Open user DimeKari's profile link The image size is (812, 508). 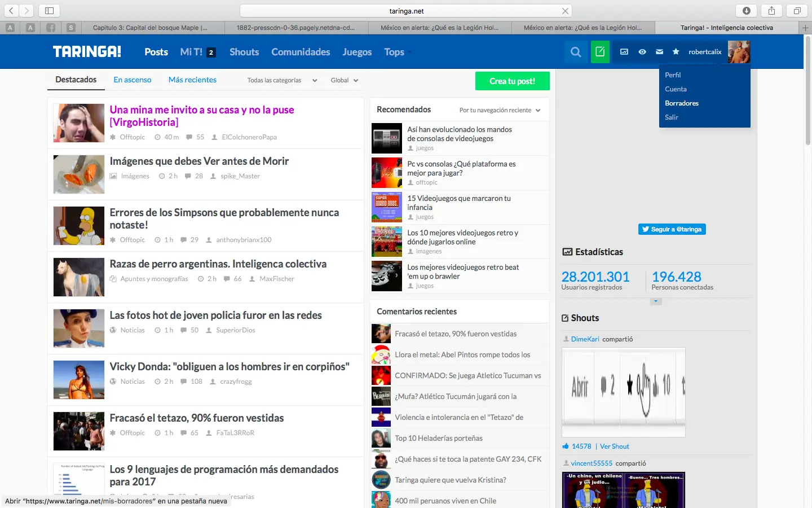tap(585, 339)
